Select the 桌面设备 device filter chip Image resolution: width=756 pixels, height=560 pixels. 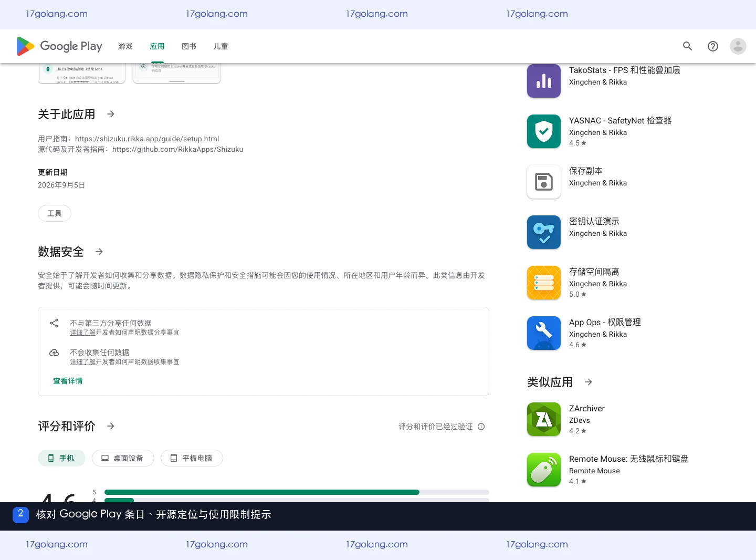pyautogui.click(x=123, y=458)
